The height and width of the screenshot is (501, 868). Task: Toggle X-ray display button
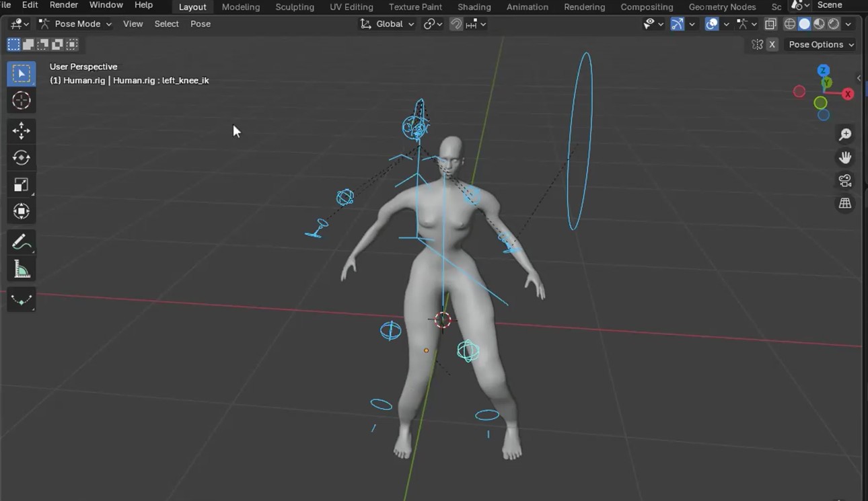[770, 24]
